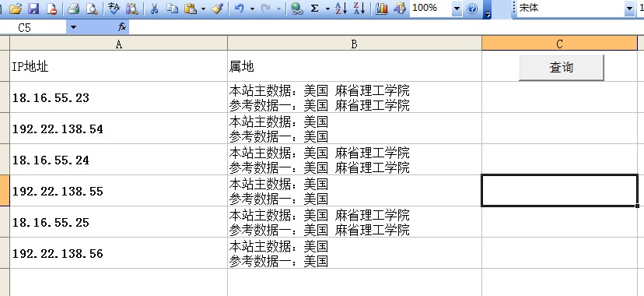Select 属地 result cell beside 192.22.138.56
This screenshot has width=644, height=296.
point(355,253)
